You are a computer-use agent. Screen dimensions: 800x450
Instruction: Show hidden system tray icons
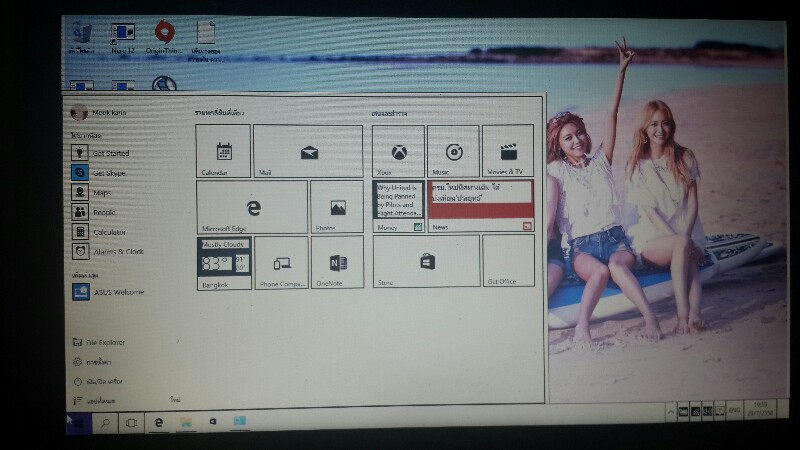pos(672,412)
